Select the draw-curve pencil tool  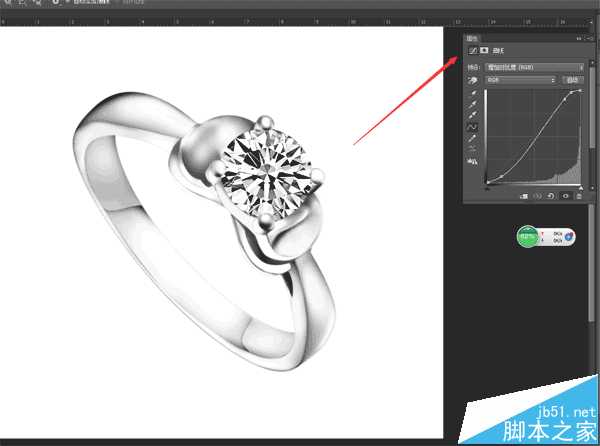[473, 138]
